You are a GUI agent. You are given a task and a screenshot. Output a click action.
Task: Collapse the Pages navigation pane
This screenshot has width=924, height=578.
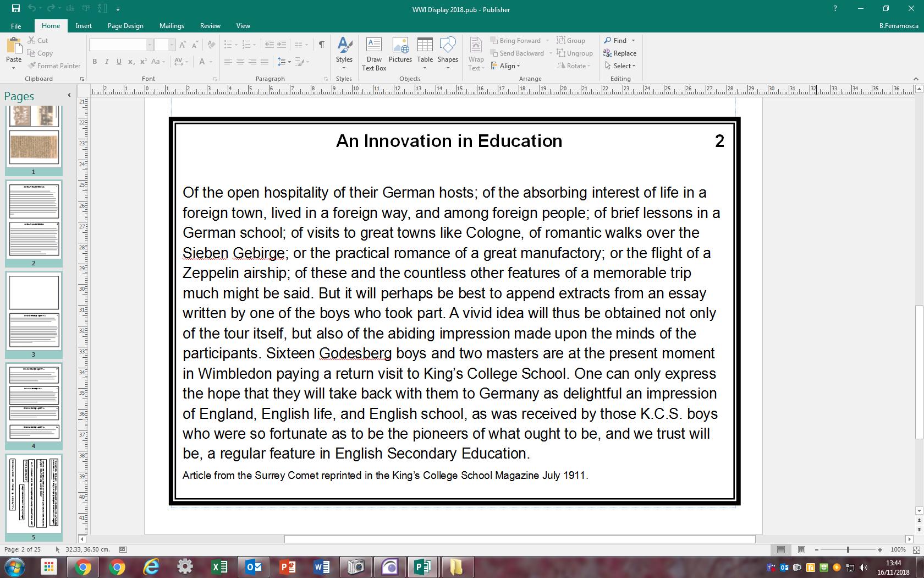(x=69, y=95)
